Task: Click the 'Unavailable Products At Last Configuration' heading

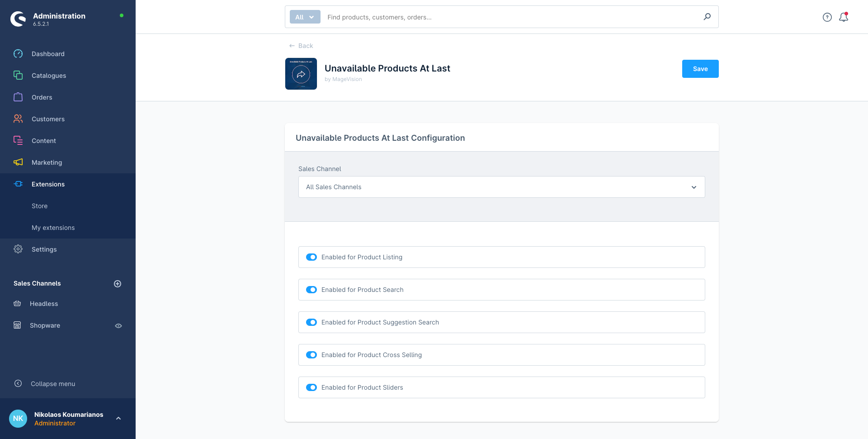Action: (x=380, y=138)
